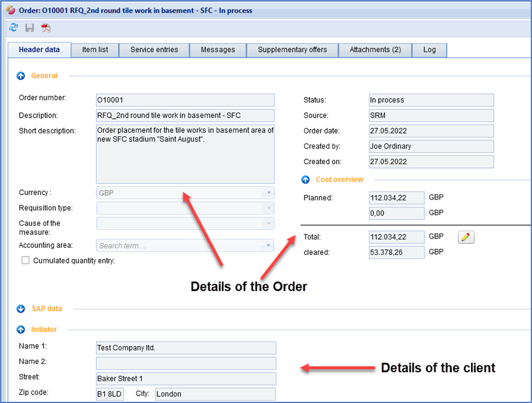This screenshot has width=532, height=403.
Task: Enable Cumulated quantity entry checkbox
Action: (25, 261)
